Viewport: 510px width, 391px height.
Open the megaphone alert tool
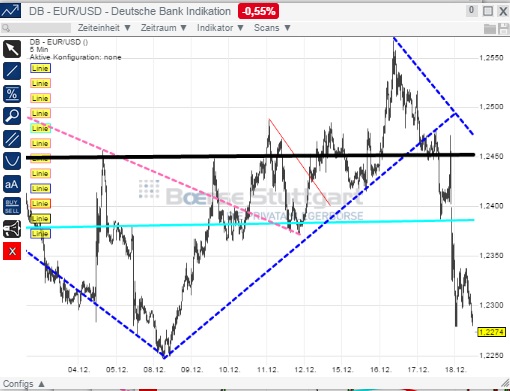click(x=12, y=229)
